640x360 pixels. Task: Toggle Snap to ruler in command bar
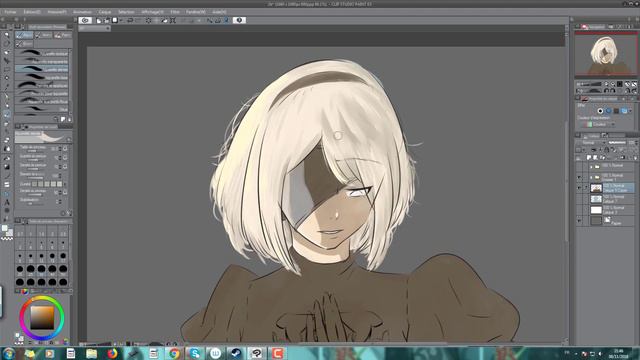210,20
